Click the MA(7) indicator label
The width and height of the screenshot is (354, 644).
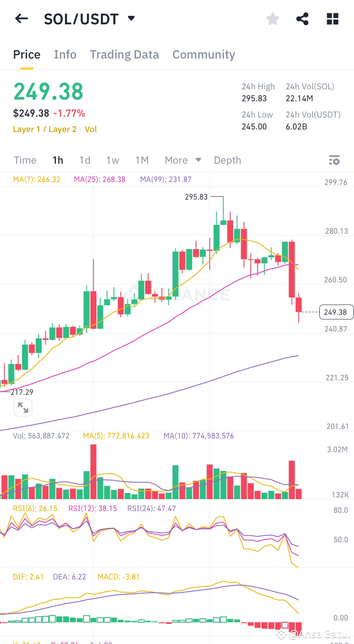coord(37,179)
